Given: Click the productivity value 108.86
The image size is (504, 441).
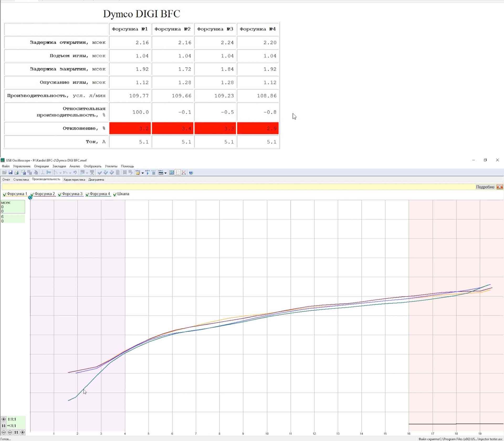Looking at the screenshot, I should (x=267, y=96).
